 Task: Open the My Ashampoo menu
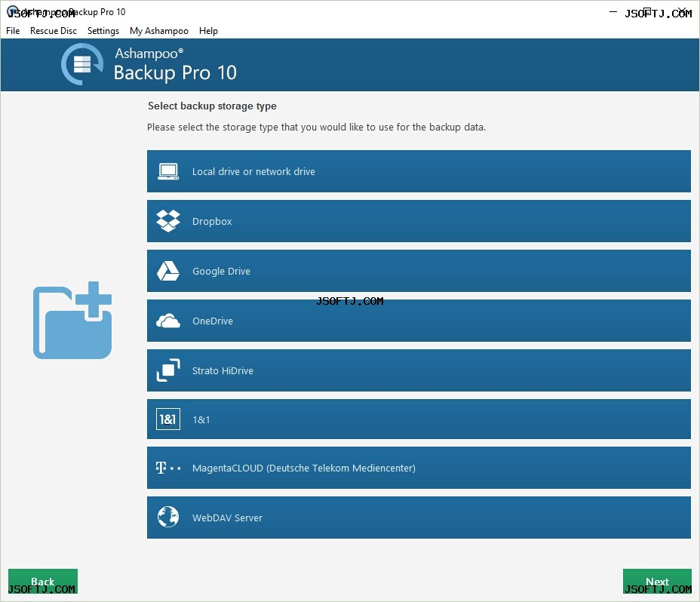[159, 31]
